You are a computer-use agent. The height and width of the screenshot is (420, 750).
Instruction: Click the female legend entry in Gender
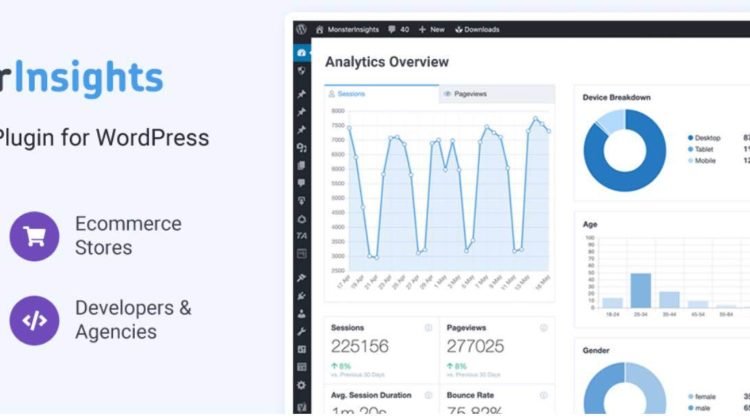702,397
